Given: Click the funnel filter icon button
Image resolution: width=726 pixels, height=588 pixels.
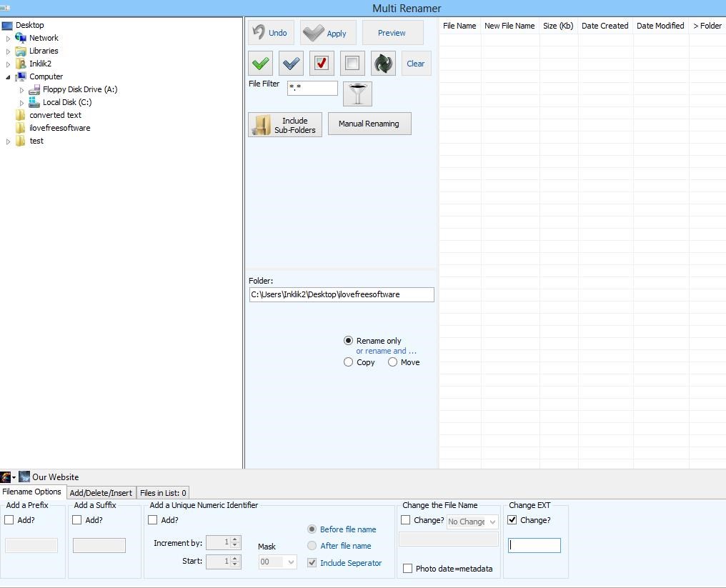Looking at the screenshot, I should pos(357,94).
